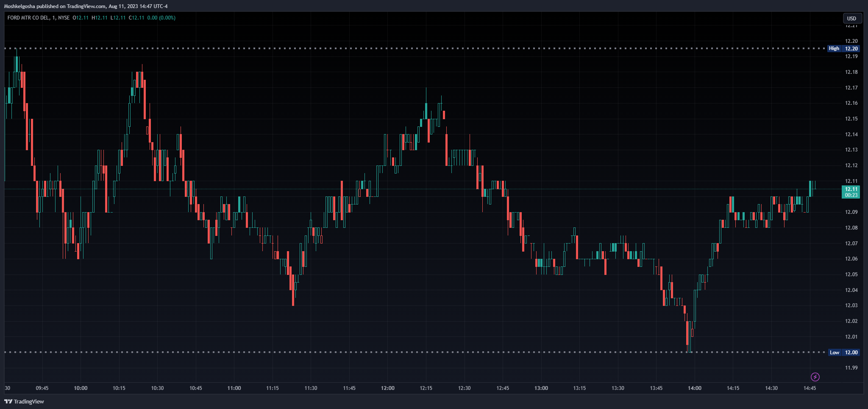Click the 0.00 (0.00%) change value
868x409 pixels.
161,18
